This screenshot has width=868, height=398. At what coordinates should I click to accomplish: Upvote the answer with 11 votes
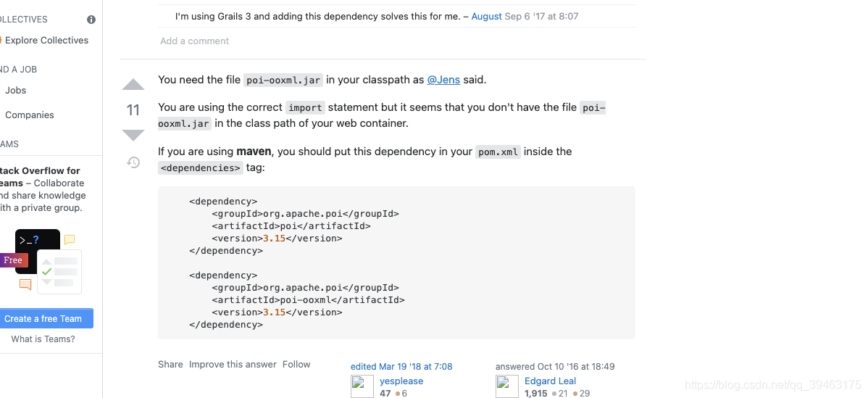(x=133, y=85)
